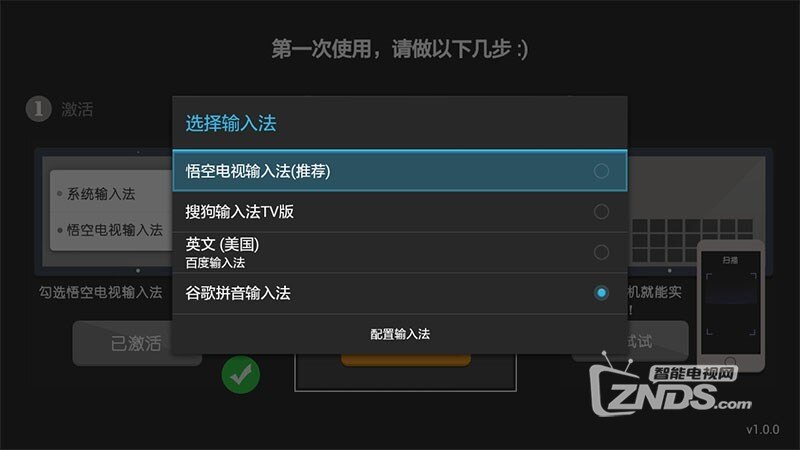Click the 系统输入法 item in preview

[x=101, y=194]
